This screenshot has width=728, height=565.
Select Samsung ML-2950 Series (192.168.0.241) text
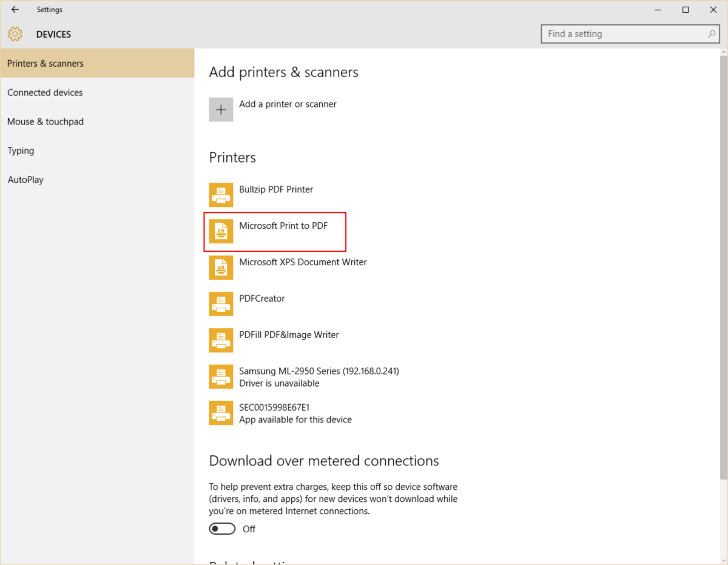tap(319, 371)
